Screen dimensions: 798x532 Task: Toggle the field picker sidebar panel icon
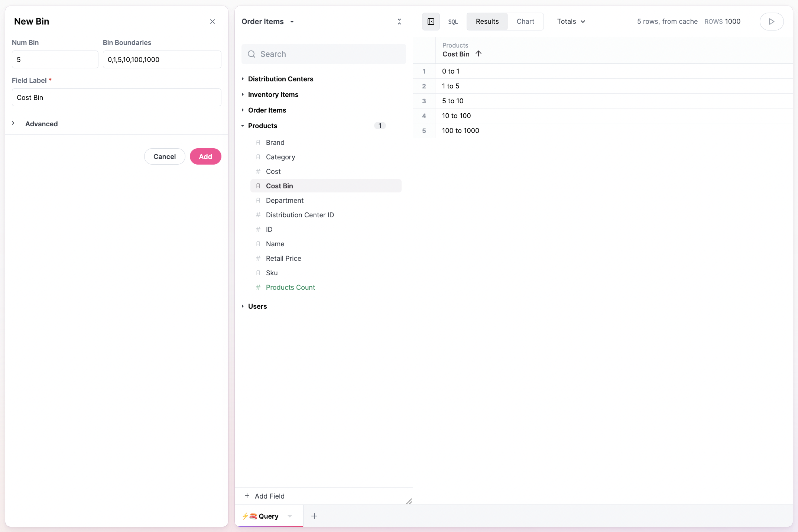(431, 22)
